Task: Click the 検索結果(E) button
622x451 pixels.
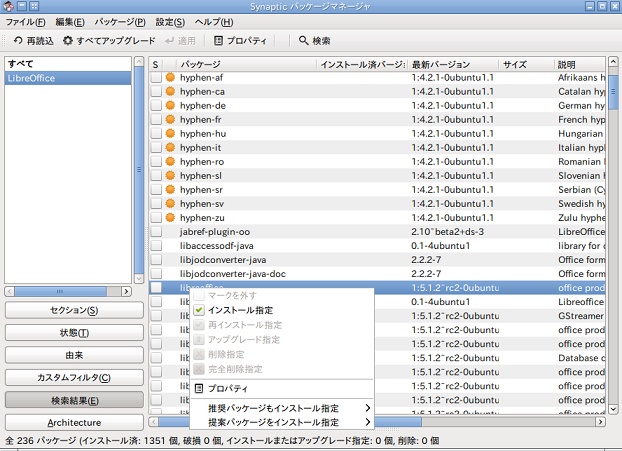Action: (74, 400)
